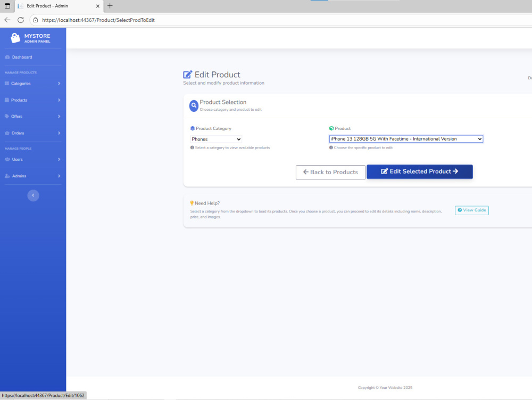Click 'Select a category to view available products' hint

pyautogui.click(x=232, y=148)
